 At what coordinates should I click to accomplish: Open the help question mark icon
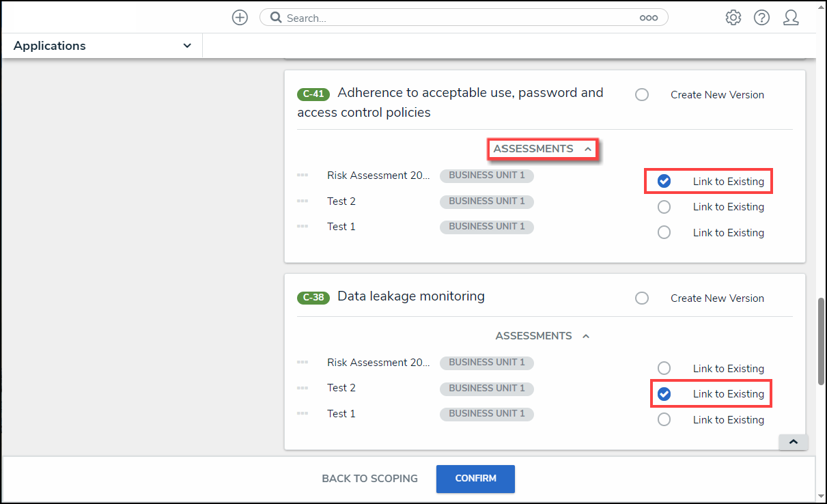pyautogui.click(x=762, y=18)
